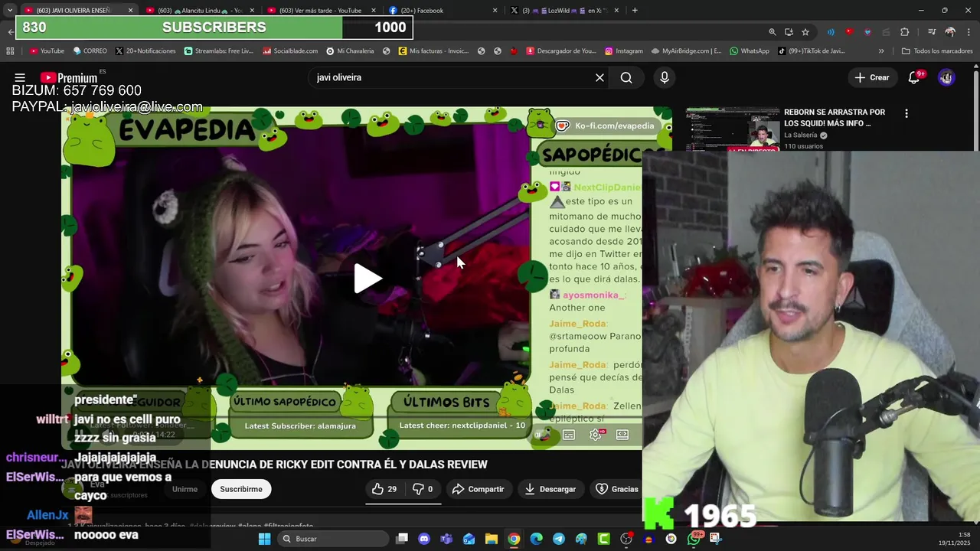Send thanks with the Gracias button
The height and width of the screenshot is (551, 980).
click(x=617, y=489)
